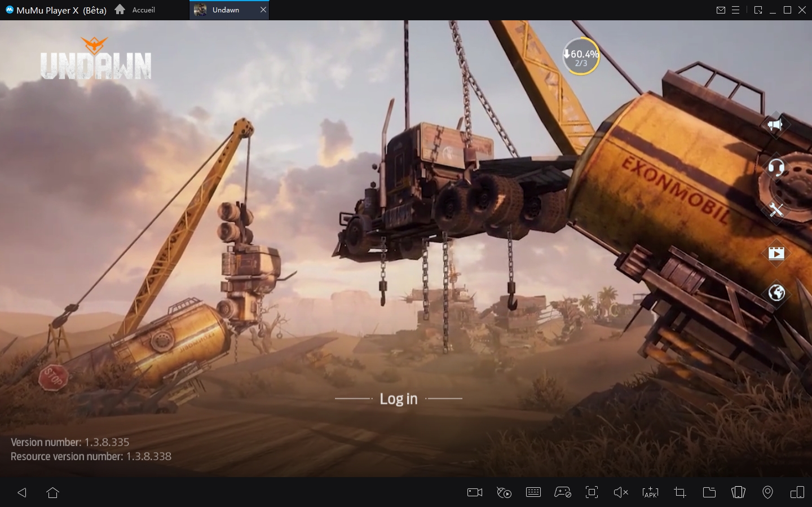The width and height of the screenshot is (812, 507).
Task: Unmute the emulator sound
Action: point(621,492)
